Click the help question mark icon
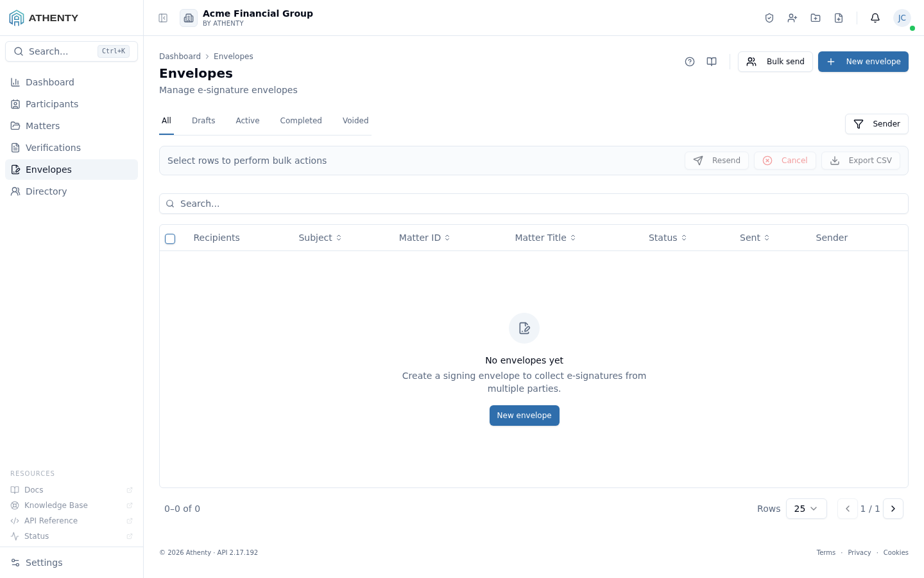The image size is (924, 578). pyautogui.click(x=690, y=62)
